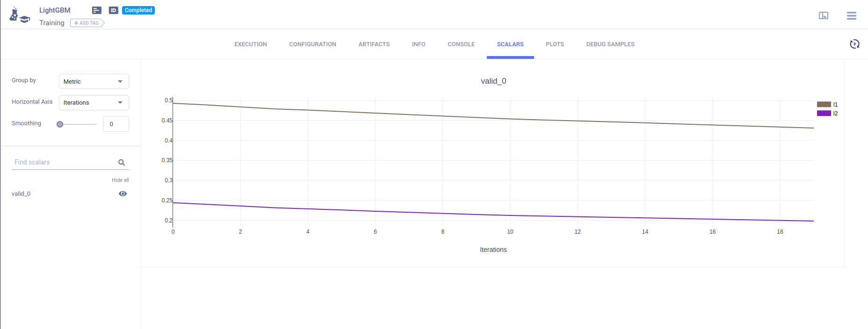Screen dimensions: 868x329
Task: Click the Add Tag button
Action: [87, 23]
